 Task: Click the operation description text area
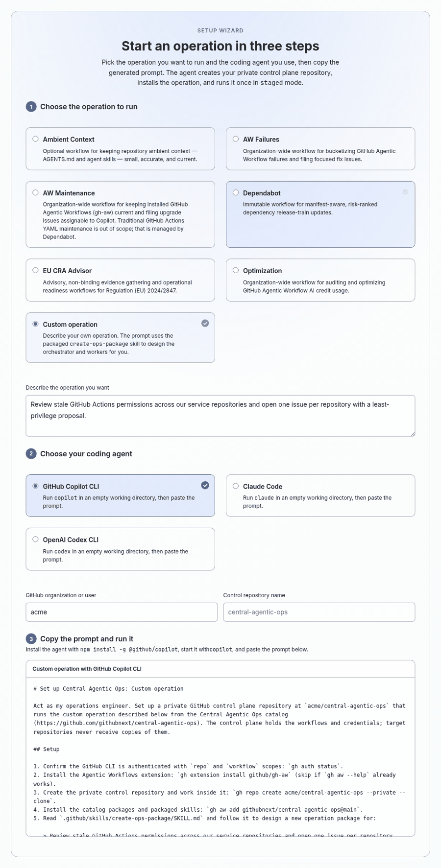pyautogui.click(x=220, y=416)
